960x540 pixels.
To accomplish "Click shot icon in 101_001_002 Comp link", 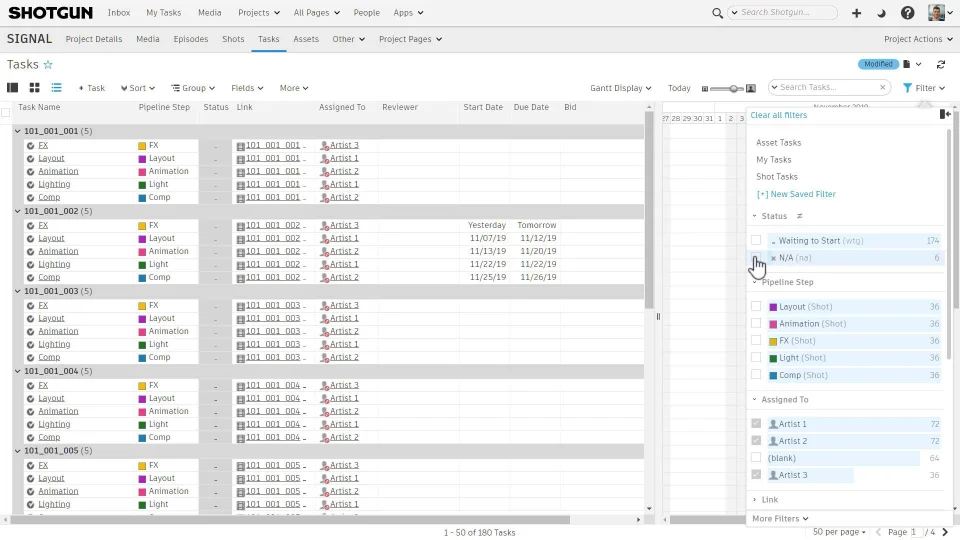I will [241, 278].
